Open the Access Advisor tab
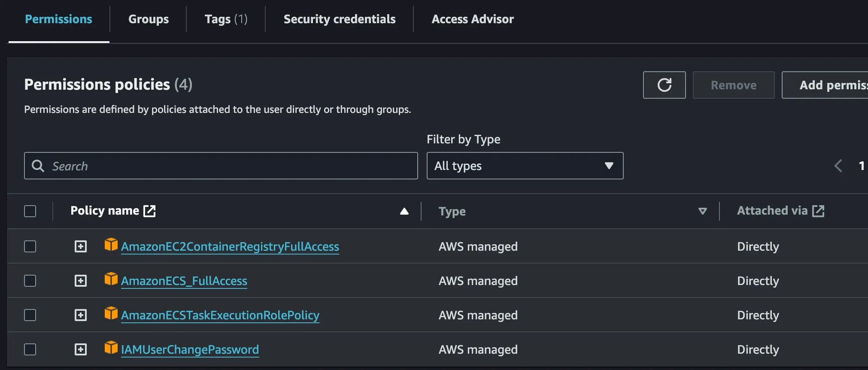 (472, 19)
